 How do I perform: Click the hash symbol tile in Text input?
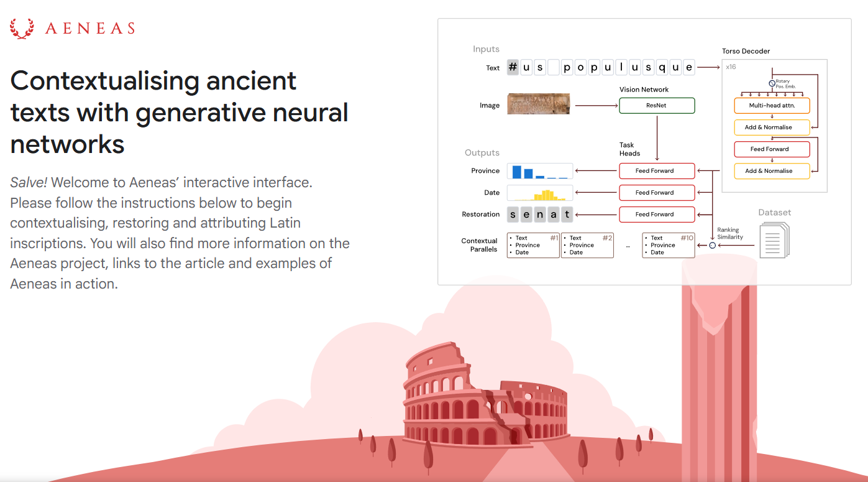click(513, 68)
